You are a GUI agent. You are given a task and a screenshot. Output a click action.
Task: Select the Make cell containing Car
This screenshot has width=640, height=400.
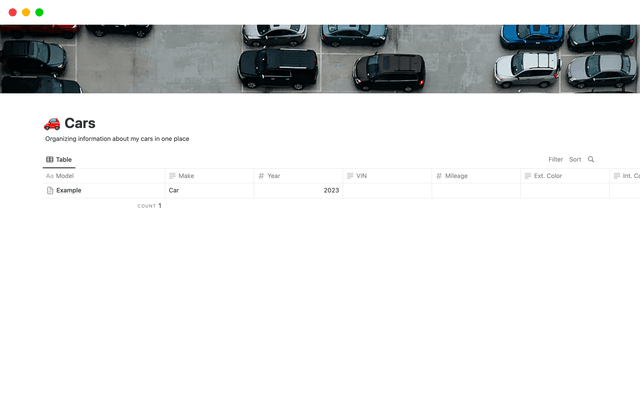tap(208, 190)
